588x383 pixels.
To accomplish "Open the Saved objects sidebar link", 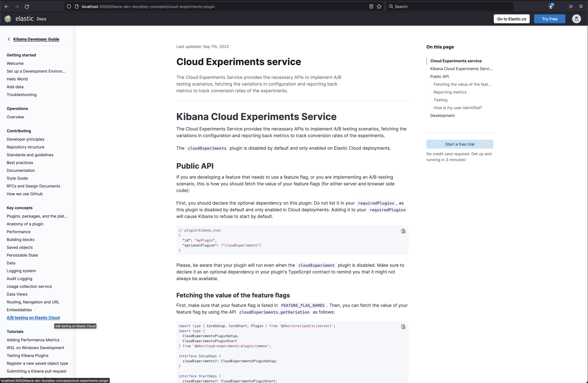I will point(20,248).
